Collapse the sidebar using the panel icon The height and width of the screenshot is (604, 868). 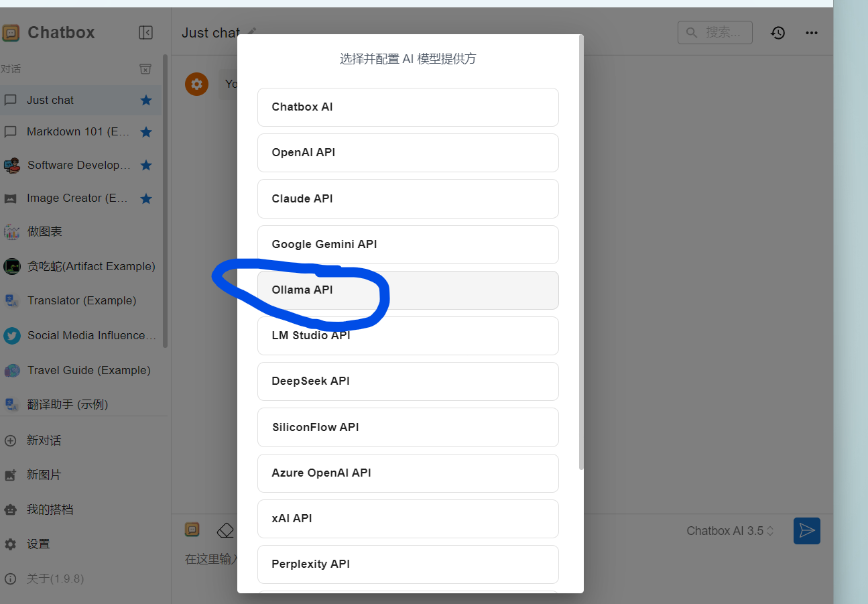click(145, 32)
